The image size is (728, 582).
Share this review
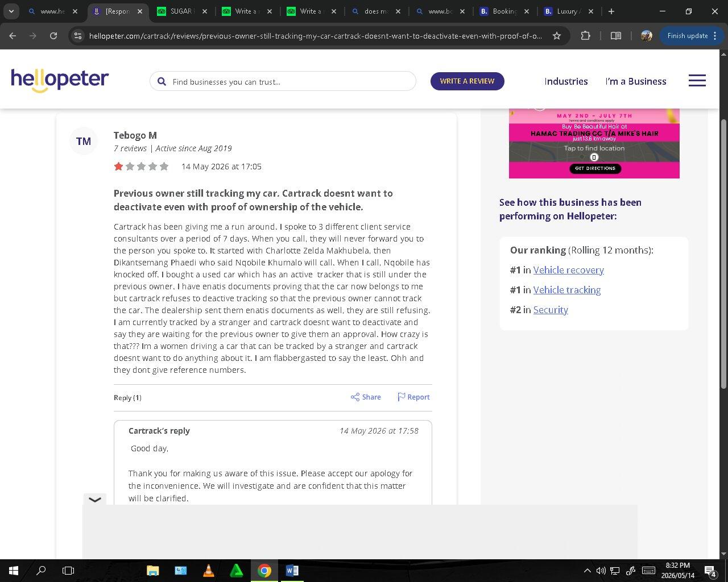pyautogui.click(x=366, y=397)
